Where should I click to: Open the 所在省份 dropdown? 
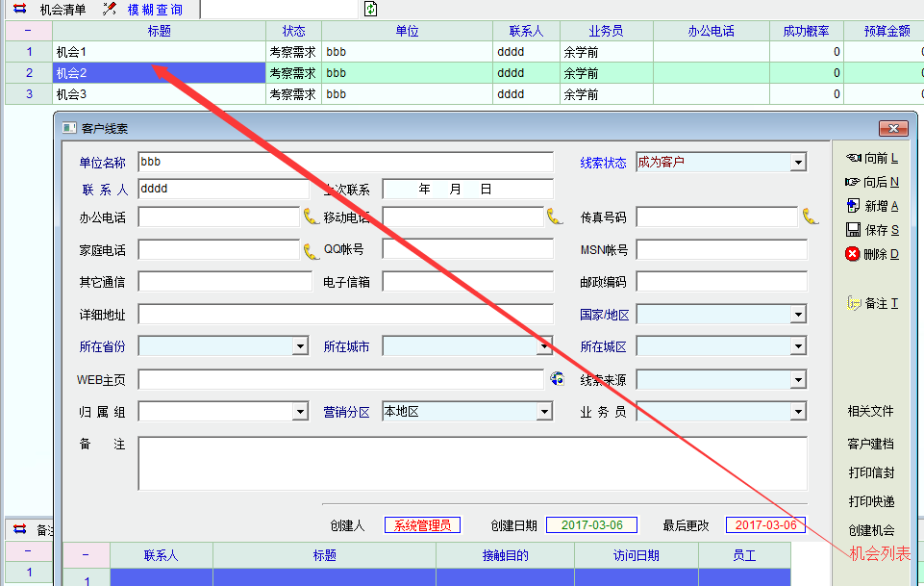tap(300, 346)
